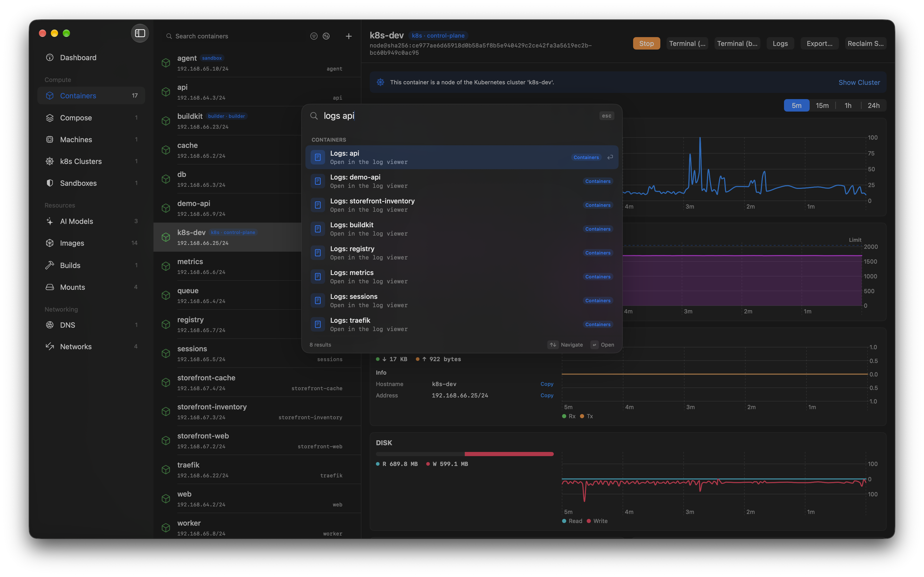Click the Compose layers icon
This screenshot has width=924, height=577.
point(50,118)
